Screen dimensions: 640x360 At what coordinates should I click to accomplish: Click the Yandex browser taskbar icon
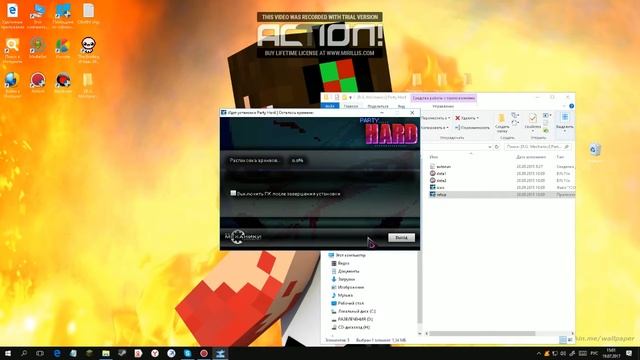pyautogui.click(x=155, y=353)
